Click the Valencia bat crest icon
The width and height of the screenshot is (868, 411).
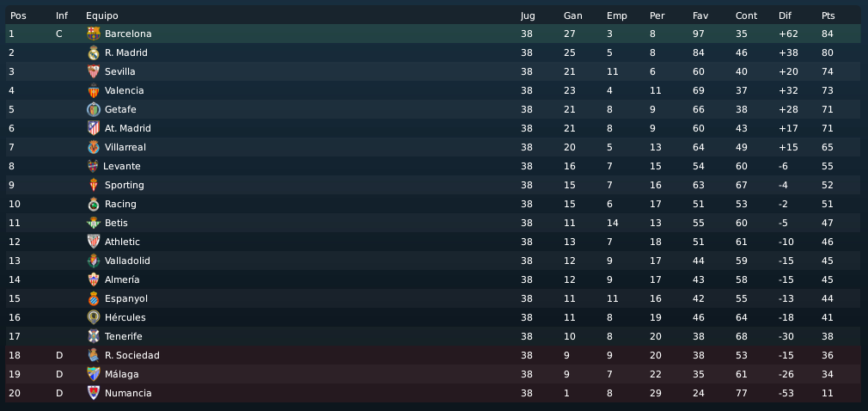coord(94,90)
